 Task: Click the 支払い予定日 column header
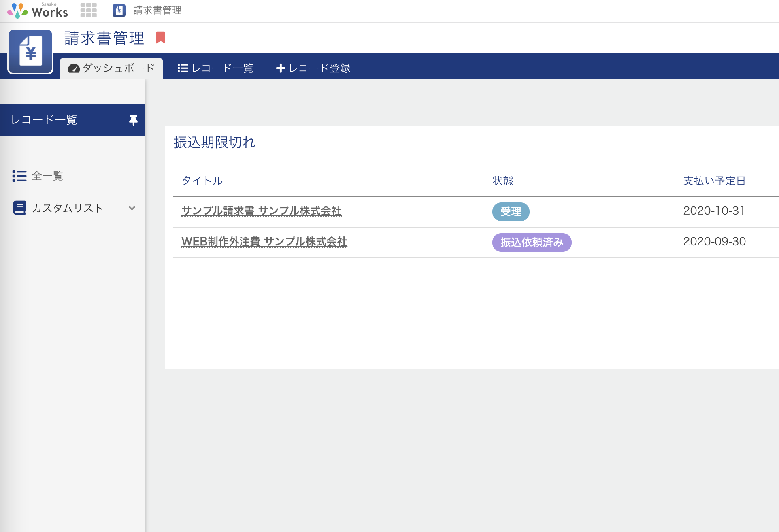click(714, 181)
